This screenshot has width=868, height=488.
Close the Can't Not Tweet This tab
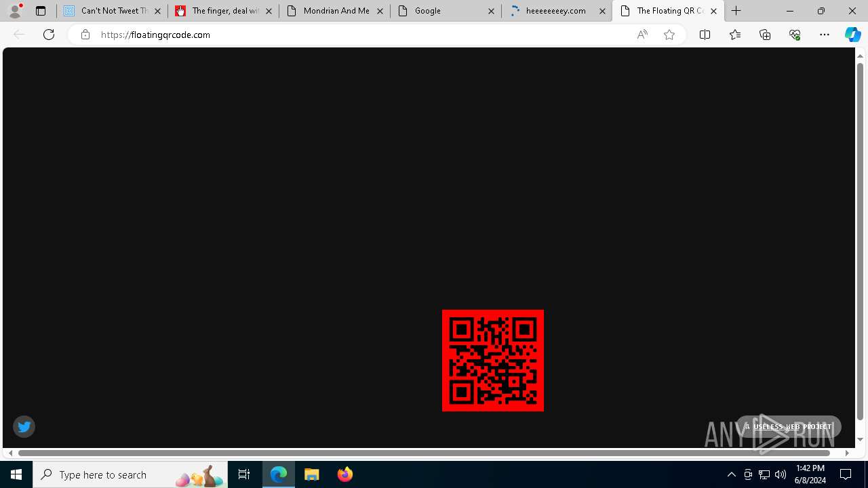pyautogui.click(x=157, y=11)
